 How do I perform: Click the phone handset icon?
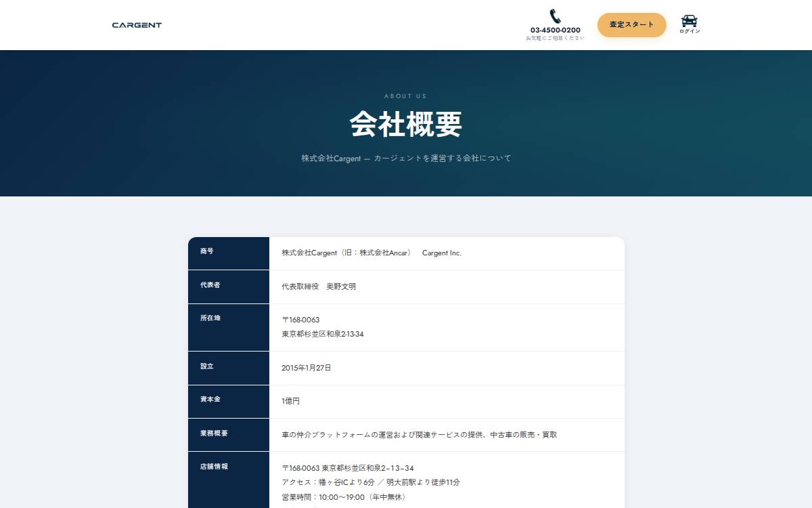click(555, 16)
